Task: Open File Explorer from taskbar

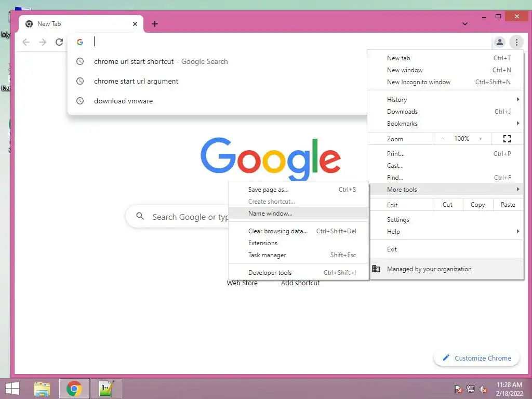Action: point(42,389)
